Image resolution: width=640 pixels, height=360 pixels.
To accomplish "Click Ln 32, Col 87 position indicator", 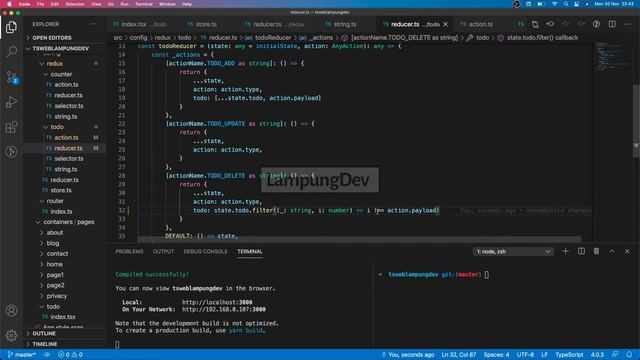I will [x=459, y=354].
